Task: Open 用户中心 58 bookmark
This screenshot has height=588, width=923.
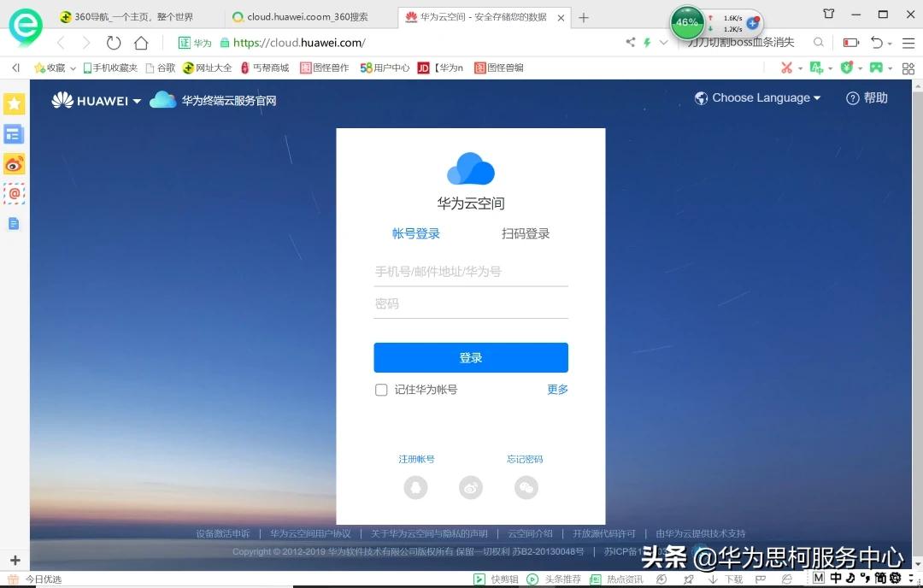Action: (x=385, y=68)
